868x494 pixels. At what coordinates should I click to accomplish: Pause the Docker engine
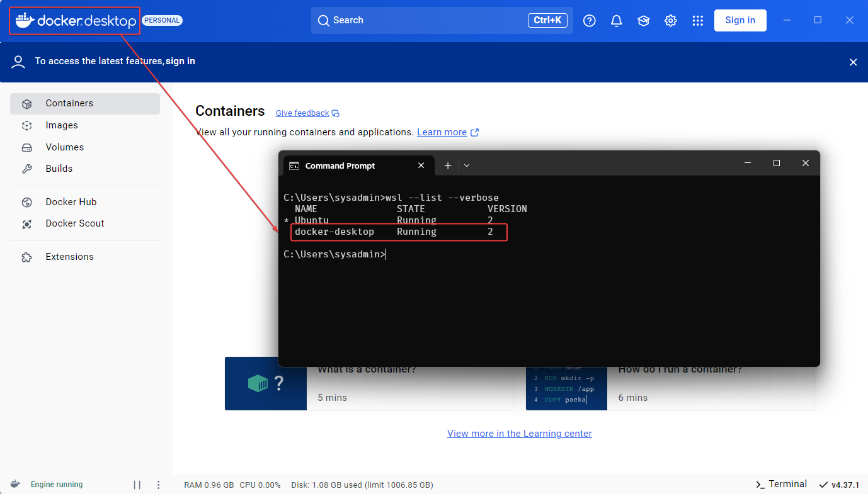(137, 485)
